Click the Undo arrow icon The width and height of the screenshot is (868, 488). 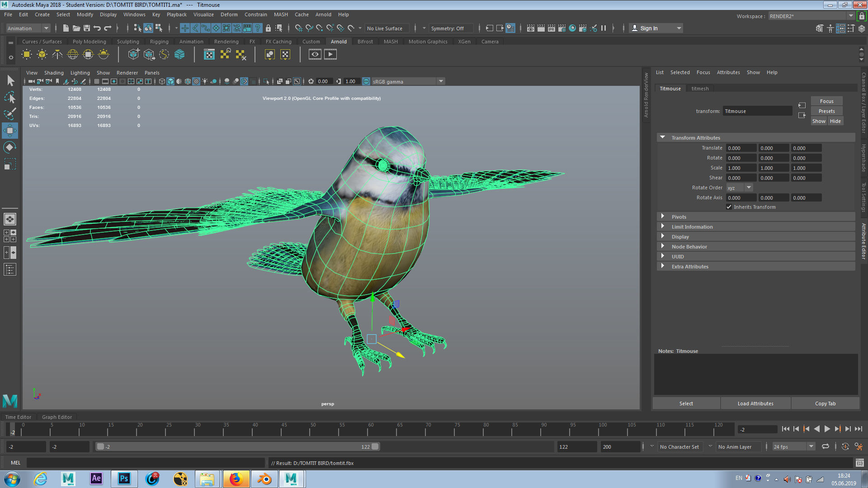coord(97,28)
